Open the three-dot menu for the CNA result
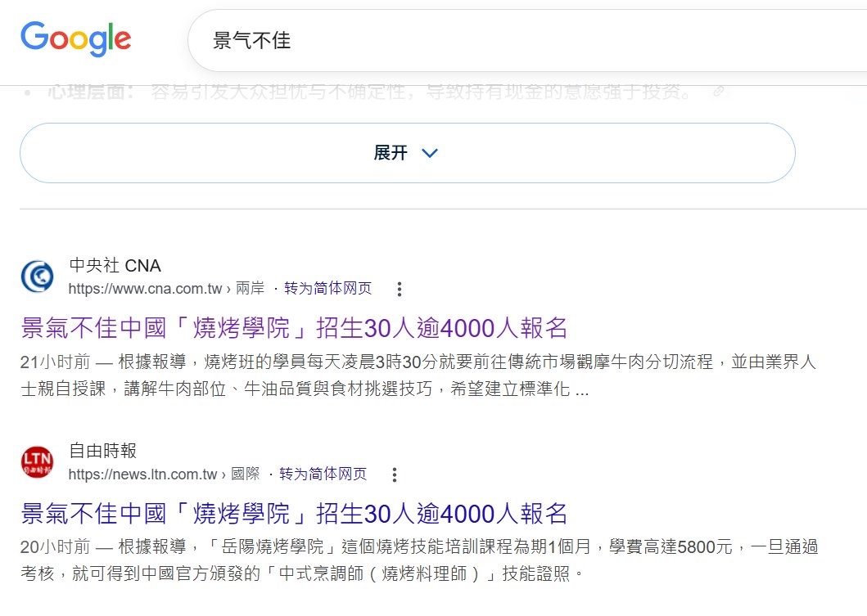Screen dimensions: 867x616 click(x=400, y=289)
